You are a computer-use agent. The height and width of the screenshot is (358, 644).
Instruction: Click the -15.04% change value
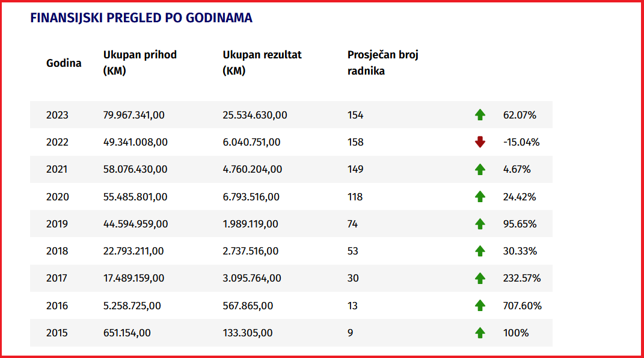point(521,142)
